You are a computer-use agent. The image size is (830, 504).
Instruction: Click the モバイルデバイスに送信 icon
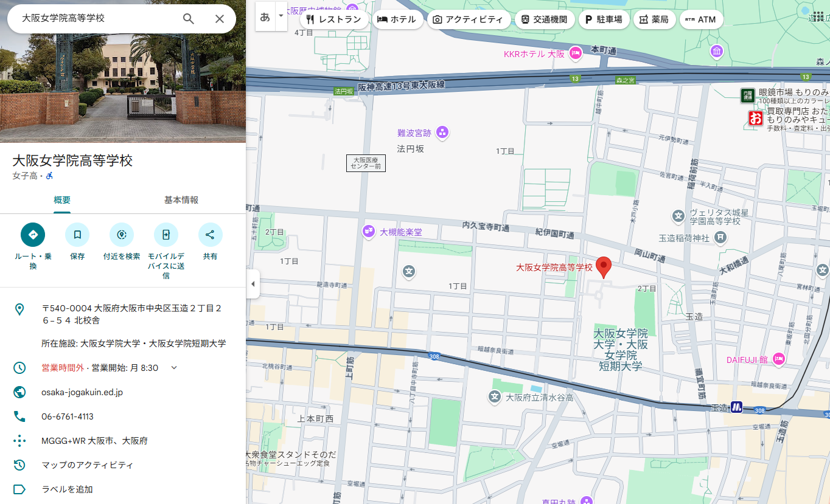pos(166,235)
